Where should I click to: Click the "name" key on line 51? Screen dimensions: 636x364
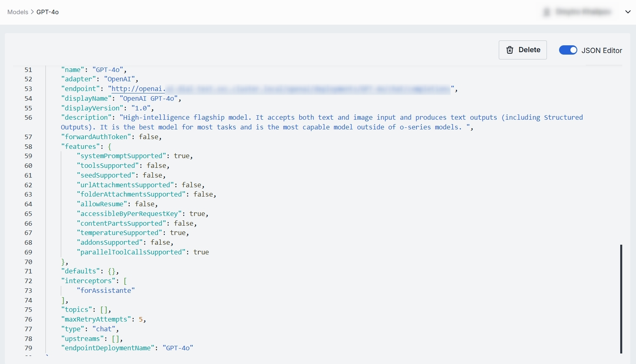pos(73,70)
